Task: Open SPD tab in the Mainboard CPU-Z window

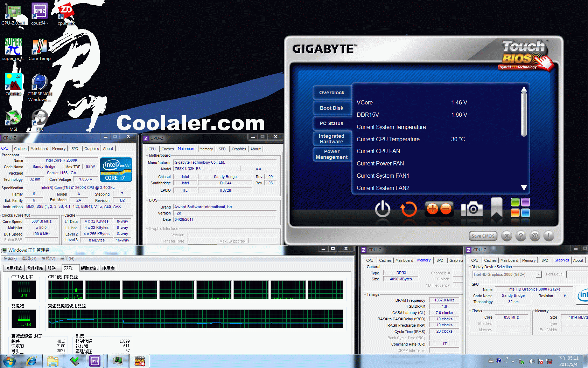Action: tap(222, 149)
